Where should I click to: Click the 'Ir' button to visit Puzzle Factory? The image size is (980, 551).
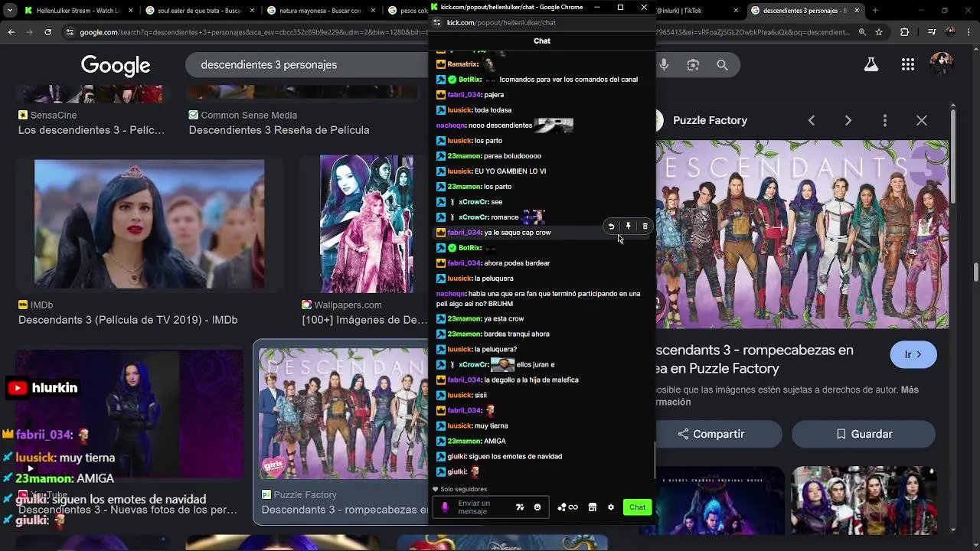click(913, 354)
